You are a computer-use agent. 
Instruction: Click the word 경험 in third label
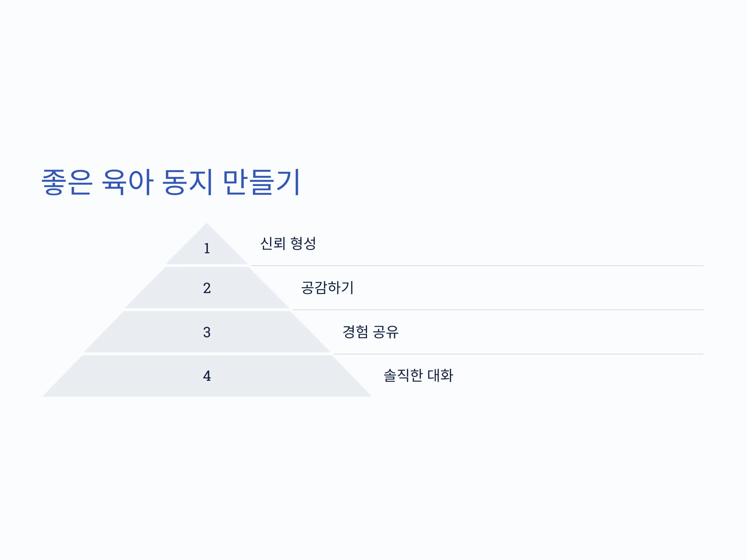coord(355,332)
